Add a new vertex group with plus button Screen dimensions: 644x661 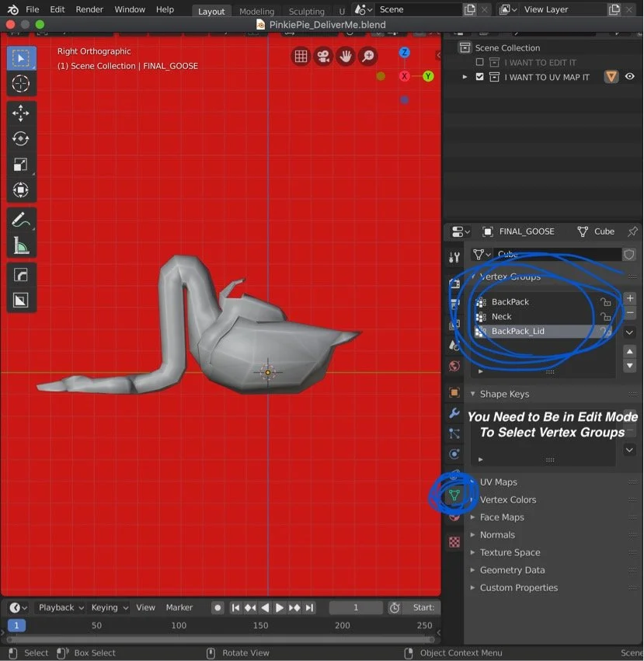[x=630, y=298]
